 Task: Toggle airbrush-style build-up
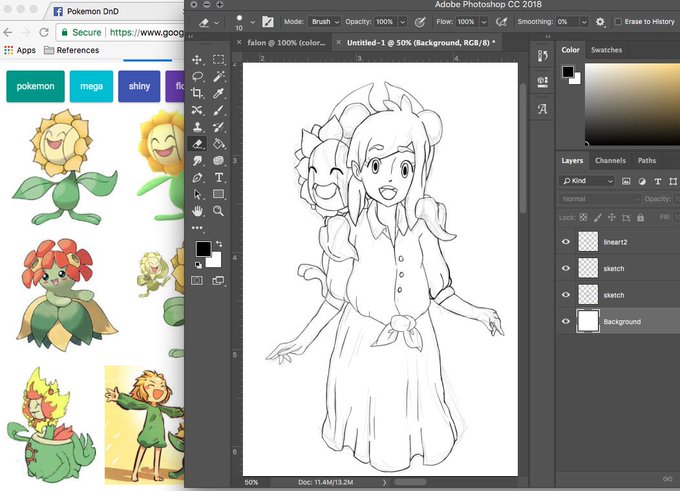[502, 22]
